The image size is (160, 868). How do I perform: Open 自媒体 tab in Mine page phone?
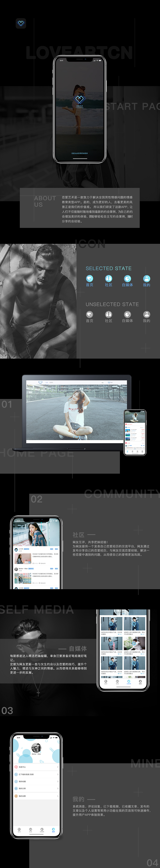42,830
